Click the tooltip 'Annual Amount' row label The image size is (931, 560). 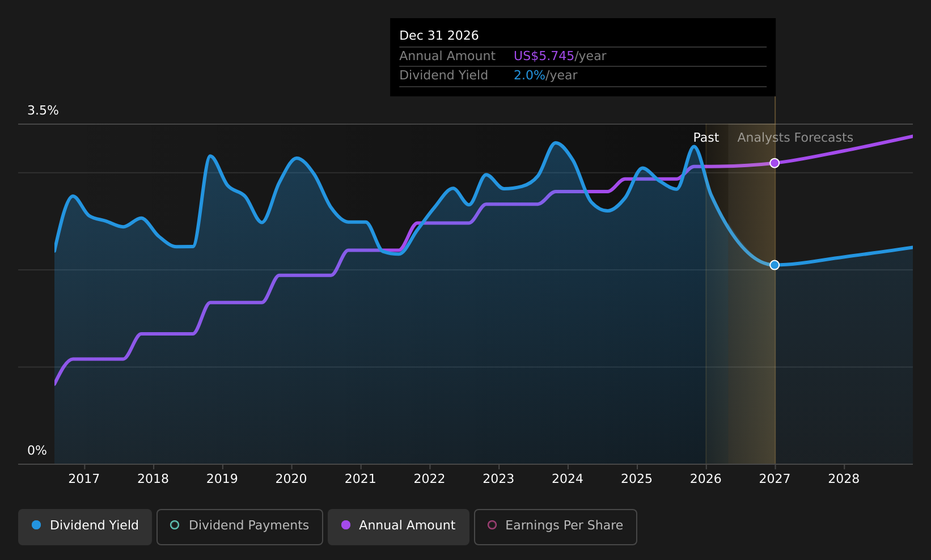(x=447, y=56)
